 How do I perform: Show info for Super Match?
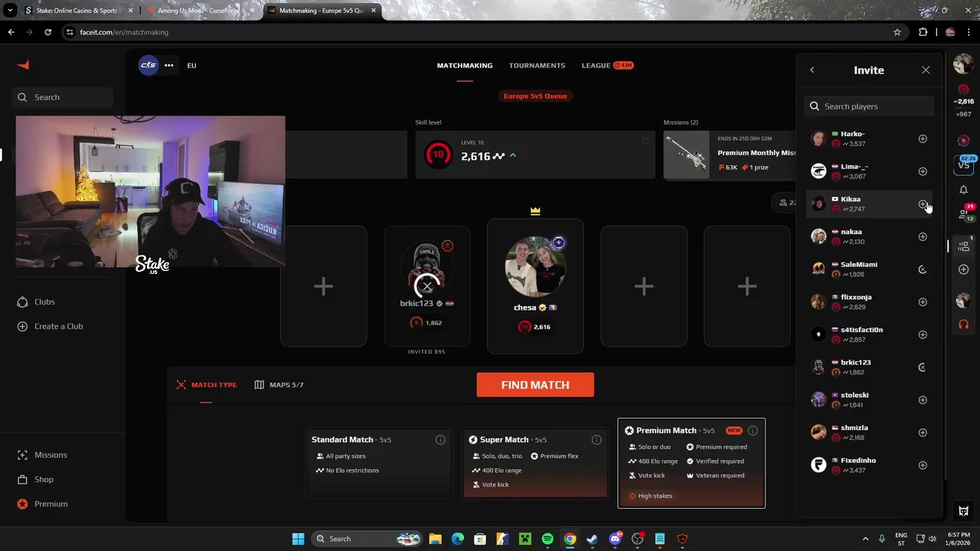tap(596, 440)
